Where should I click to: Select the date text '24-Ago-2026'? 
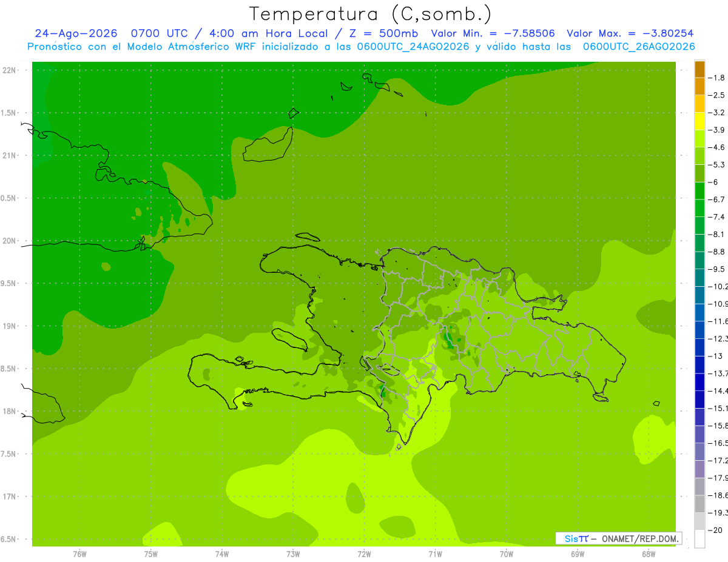tap(76, 34)
